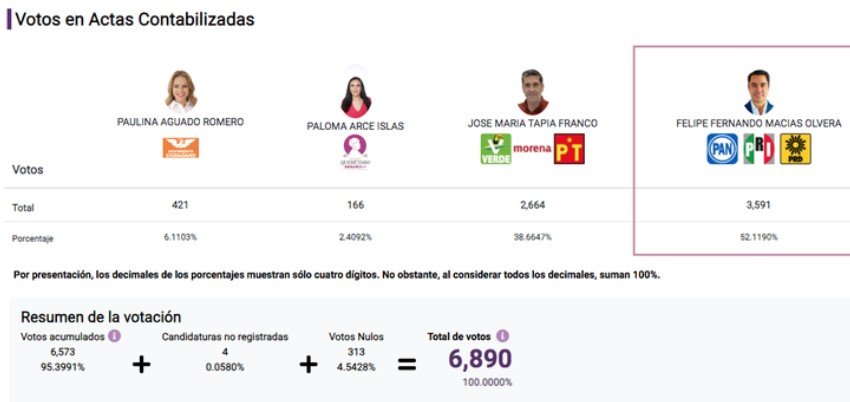The height and width of the screenshot is (402, 850).
Task: Click the Votos Nulos count 313
Action: [356, 352]
